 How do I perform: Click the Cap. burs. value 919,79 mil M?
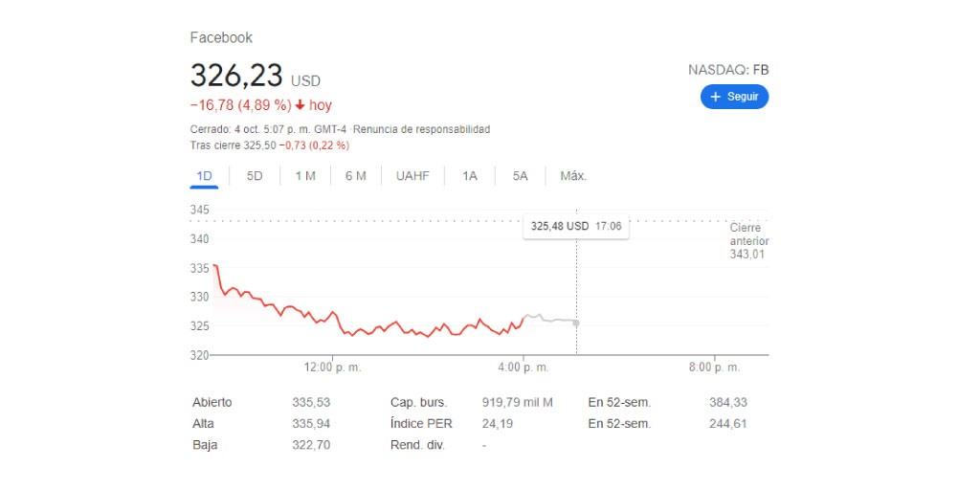pos(518,403)
